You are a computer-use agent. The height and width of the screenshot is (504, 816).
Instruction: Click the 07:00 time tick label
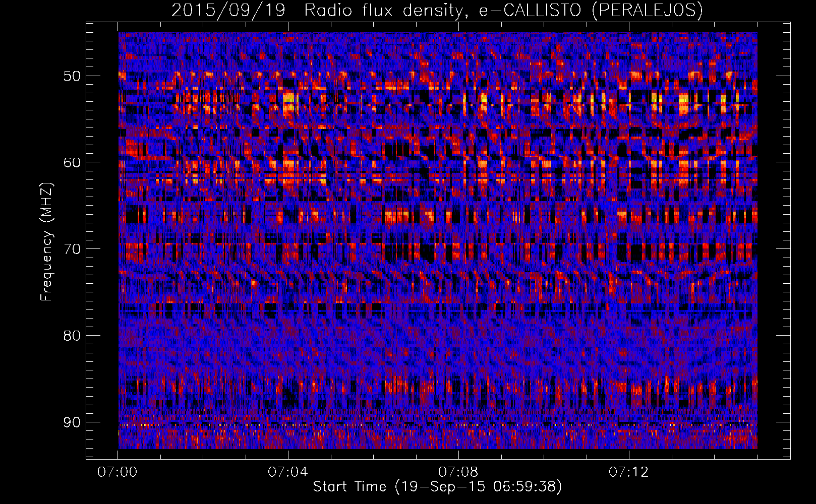coord(118,472)
